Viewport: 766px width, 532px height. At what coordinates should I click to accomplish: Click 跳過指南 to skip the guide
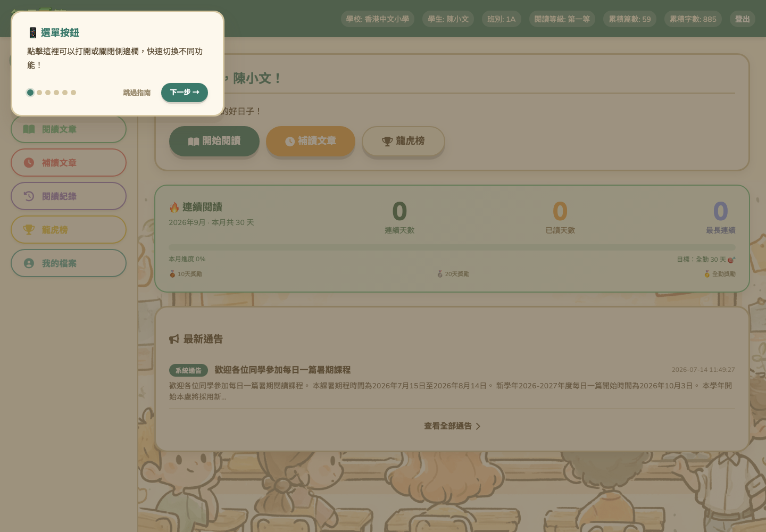137,93
